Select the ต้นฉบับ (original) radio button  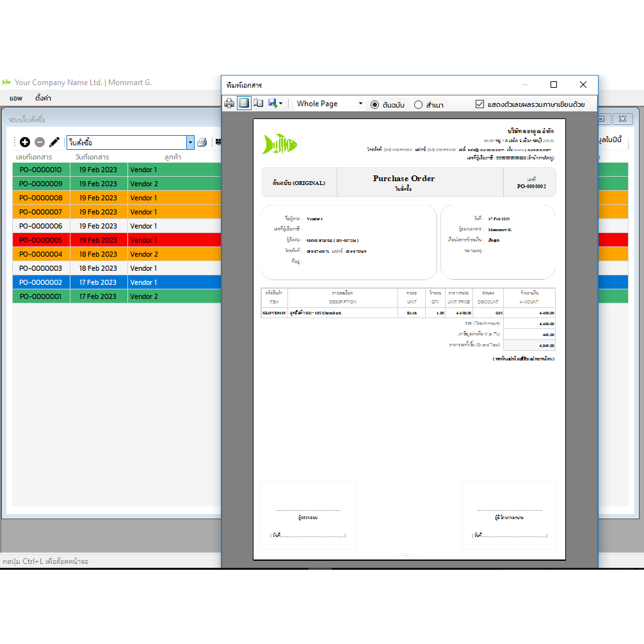click(x=375, y=104)
